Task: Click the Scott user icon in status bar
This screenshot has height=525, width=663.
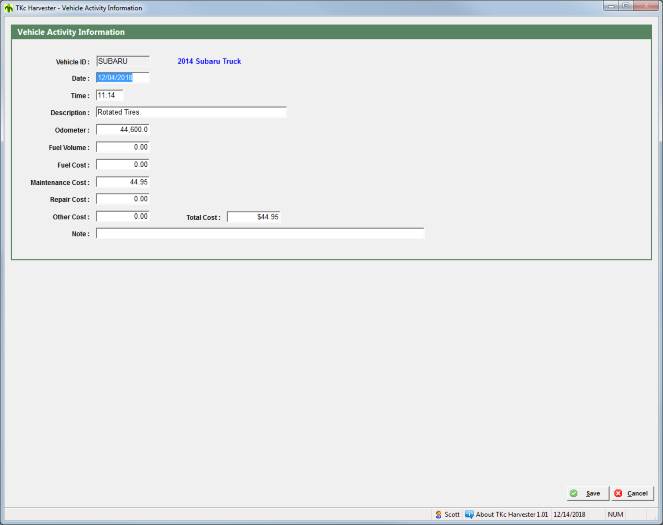Action: tap(438, 514)
